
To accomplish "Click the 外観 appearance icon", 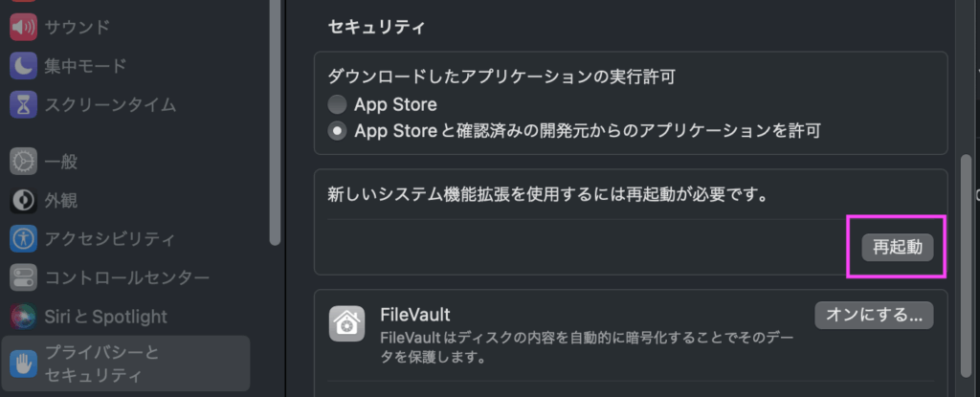I will 23,200.
